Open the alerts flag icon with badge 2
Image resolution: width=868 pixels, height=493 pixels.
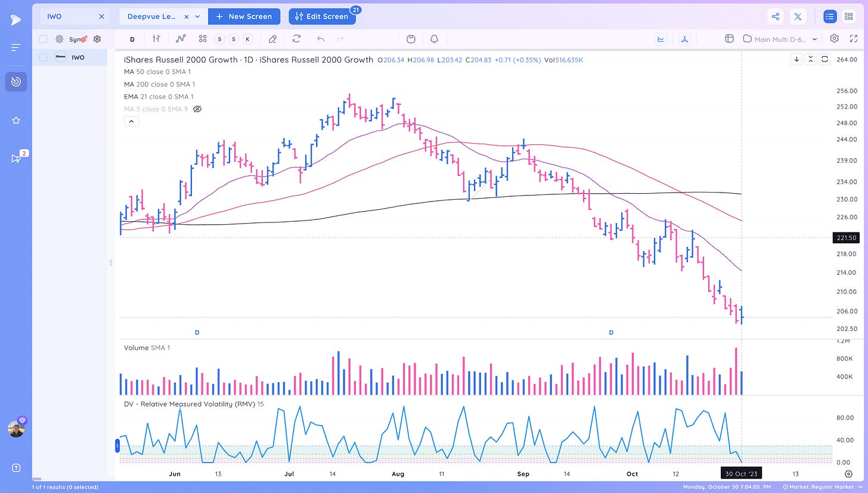[15, 158]
